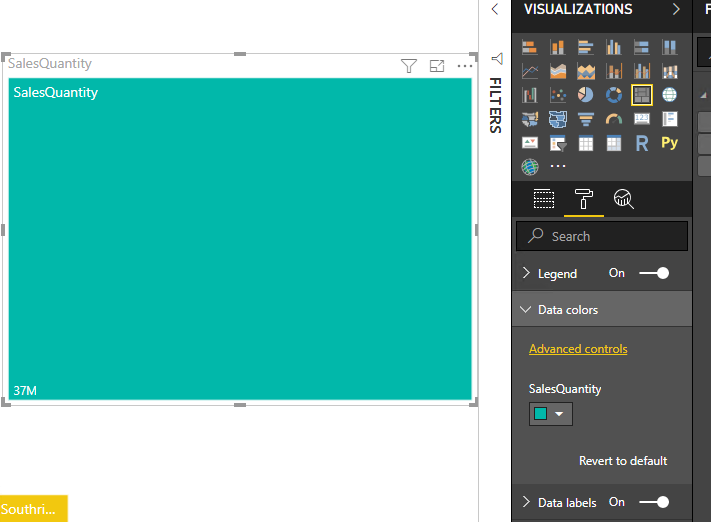Screen dimensions: 711x522
Task: Select Line and stacked column chart visual
Action: coord(614,71)
